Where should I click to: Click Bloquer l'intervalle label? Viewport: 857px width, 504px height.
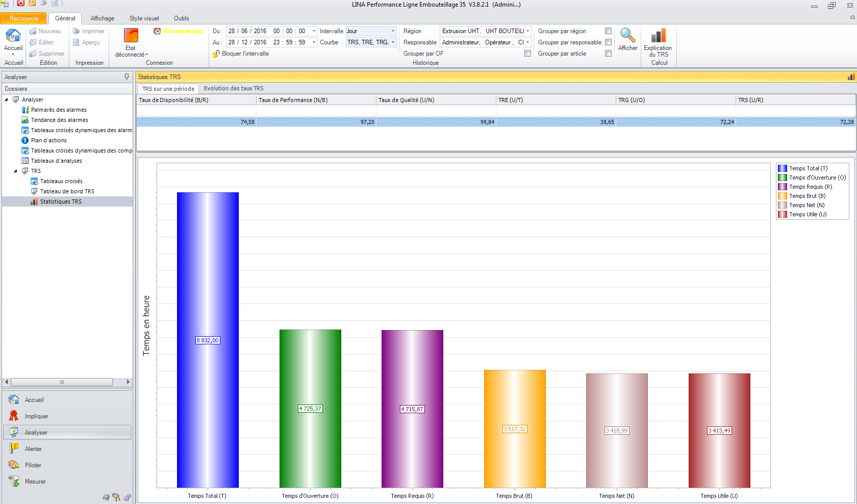coord(245,54)
